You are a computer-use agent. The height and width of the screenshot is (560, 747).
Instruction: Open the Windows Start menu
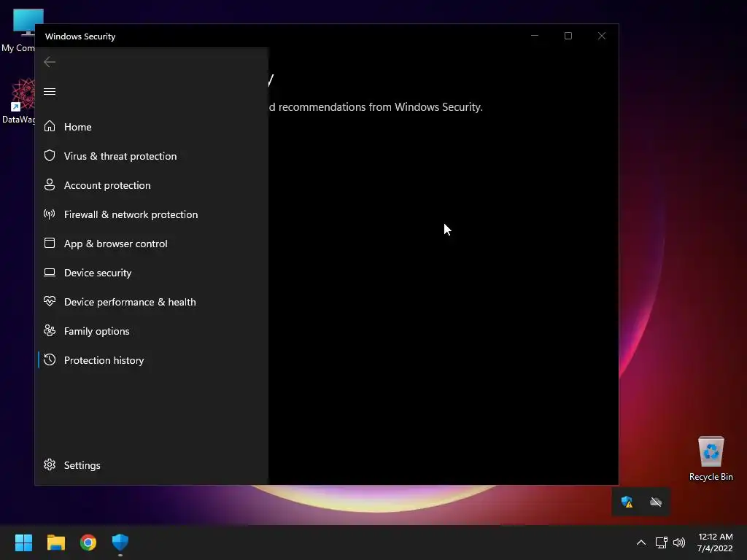pos(23,542)
